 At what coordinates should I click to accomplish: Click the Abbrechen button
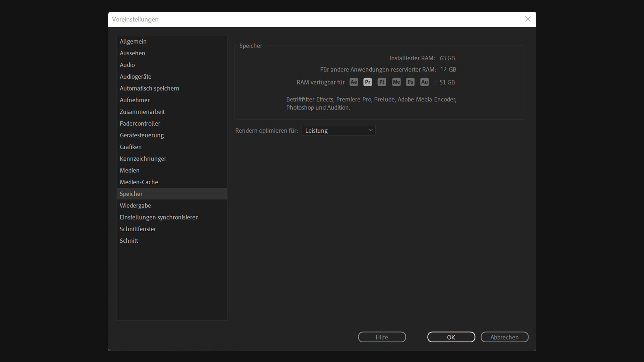tap(504, 337)
